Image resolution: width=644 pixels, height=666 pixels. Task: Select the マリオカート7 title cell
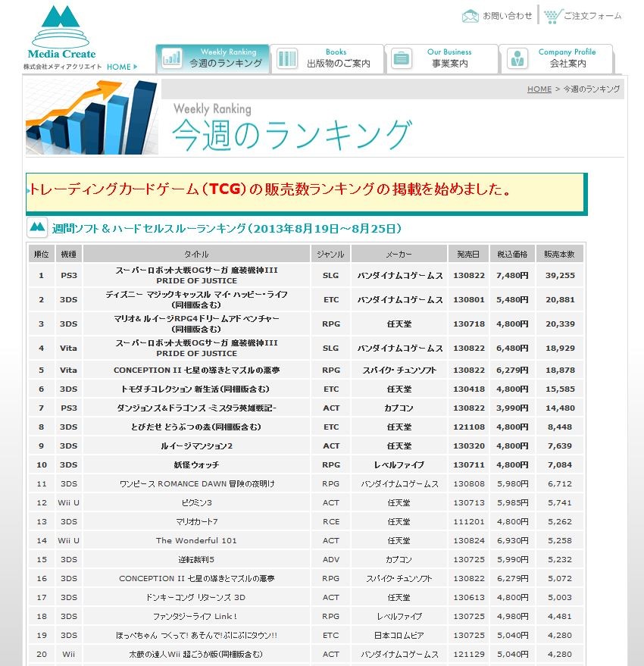[x=196, y=521]
